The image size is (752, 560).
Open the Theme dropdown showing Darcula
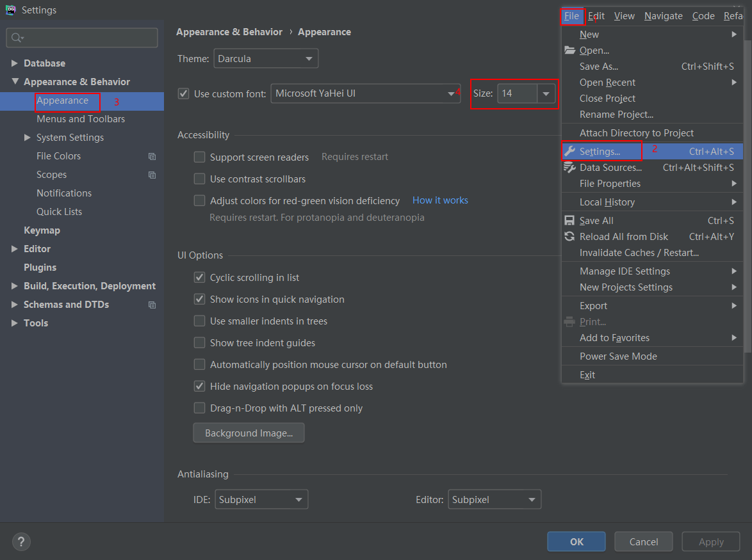[x=266, y=59]
